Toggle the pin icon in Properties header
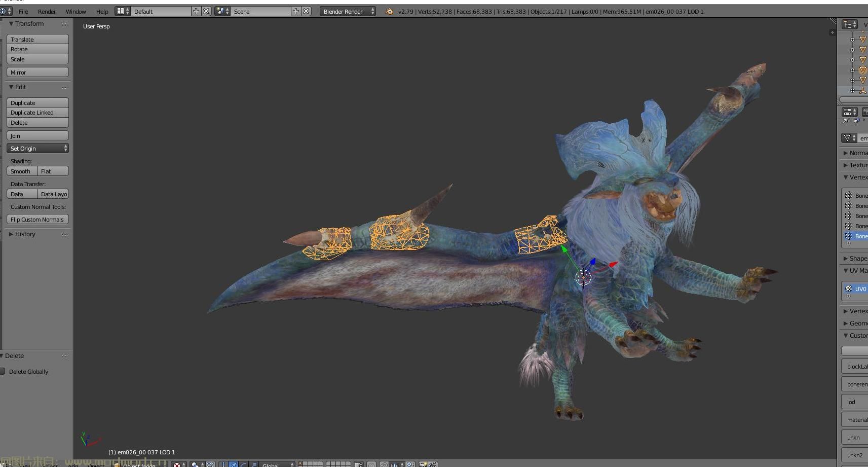 point(845,121)
